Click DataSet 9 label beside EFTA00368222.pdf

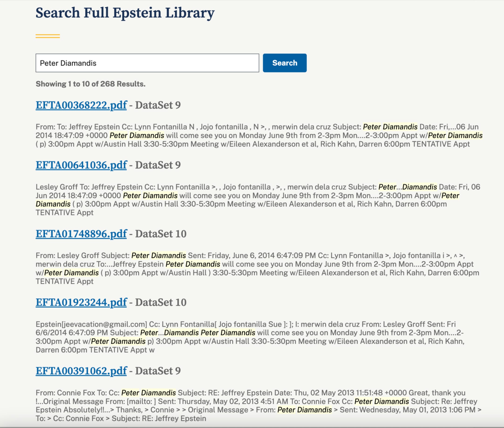[158, 105]
